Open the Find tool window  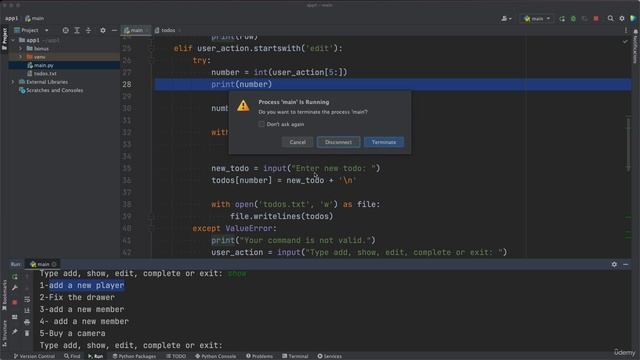72,356
